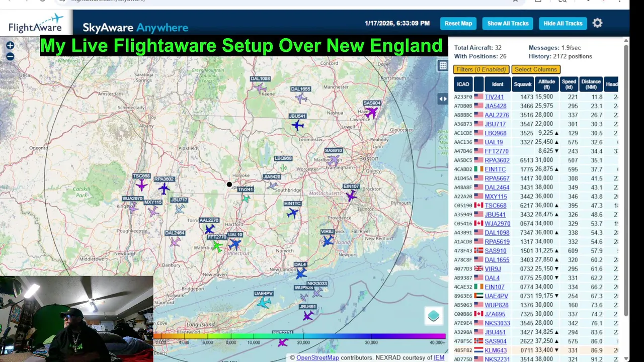Select DAL1655 aircraft icon on map
Viewport: 644px width, 362px height.
(x=300, y=98)
